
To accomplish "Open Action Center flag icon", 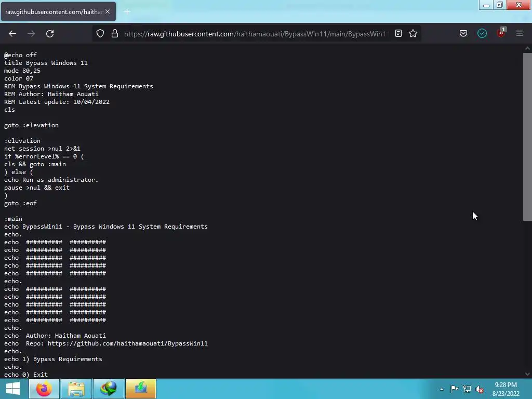I will pyautogui.click(x=454, y=389).
